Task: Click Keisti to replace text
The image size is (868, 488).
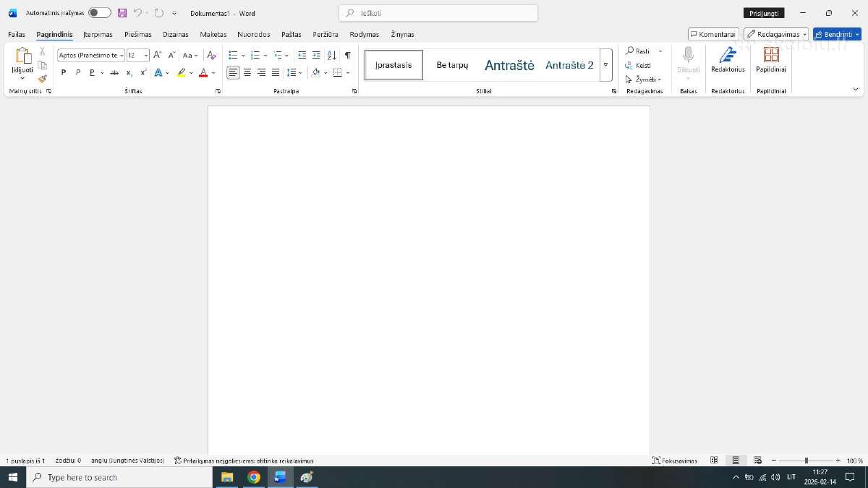Action: point(638,65)
